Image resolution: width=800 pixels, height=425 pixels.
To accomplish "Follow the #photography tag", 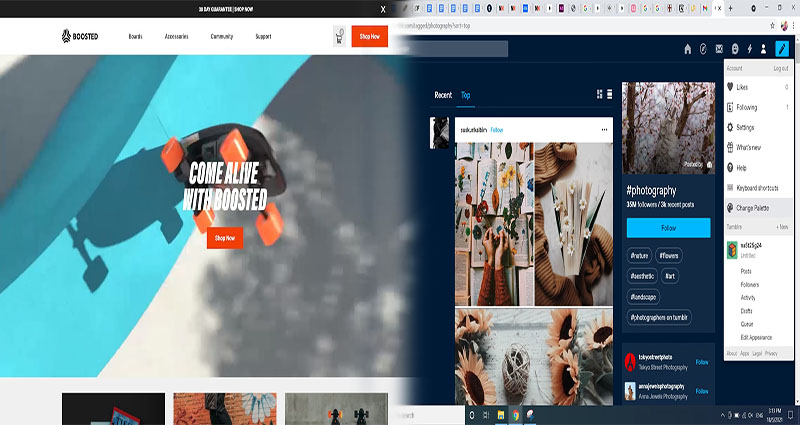I will 668,228.
